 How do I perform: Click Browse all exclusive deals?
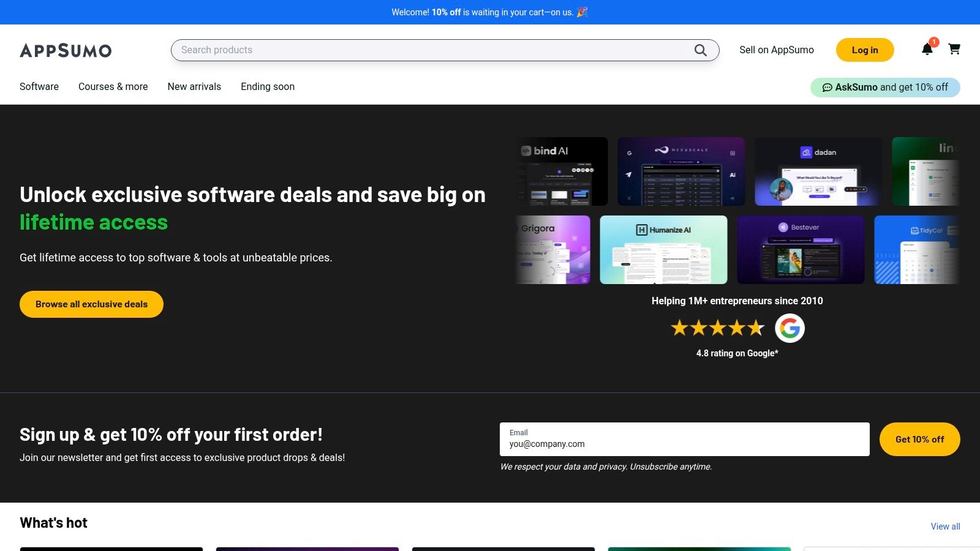coord(91,304)
